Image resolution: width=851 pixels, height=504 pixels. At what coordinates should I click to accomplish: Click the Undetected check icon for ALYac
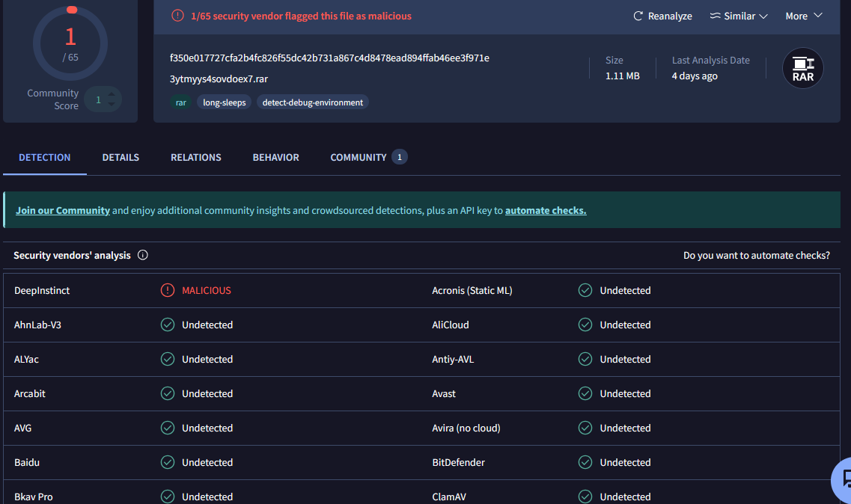(x=168, y=359)
